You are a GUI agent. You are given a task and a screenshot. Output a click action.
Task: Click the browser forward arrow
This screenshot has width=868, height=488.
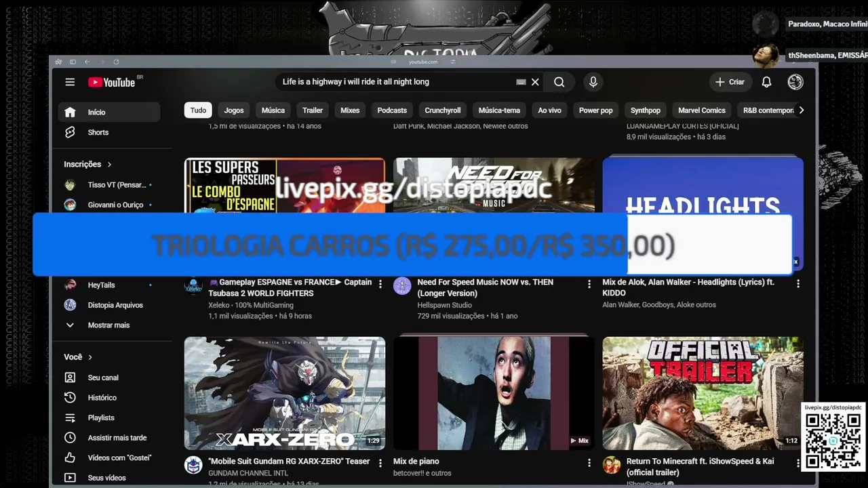(x=101, y=62)
